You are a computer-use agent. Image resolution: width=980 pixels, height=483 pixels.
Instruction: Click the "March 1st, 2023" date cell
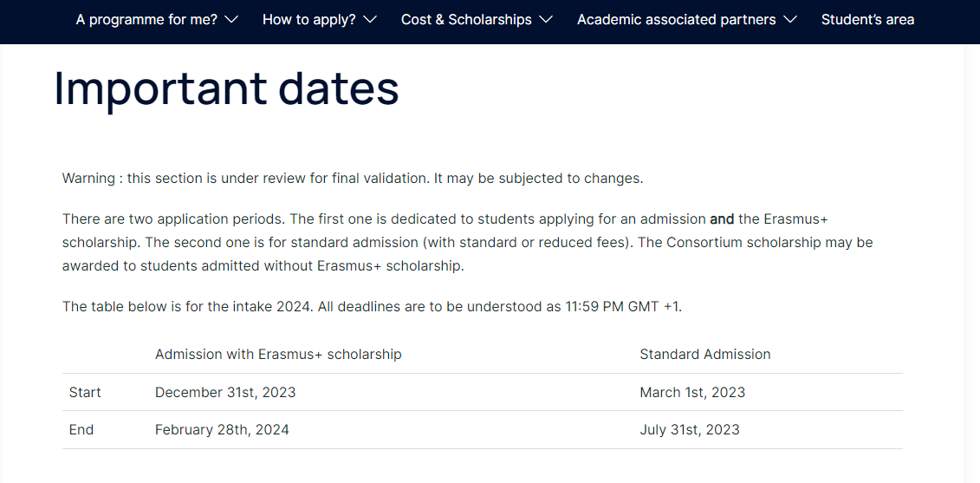pyautogui.click(x=692, y=392)
